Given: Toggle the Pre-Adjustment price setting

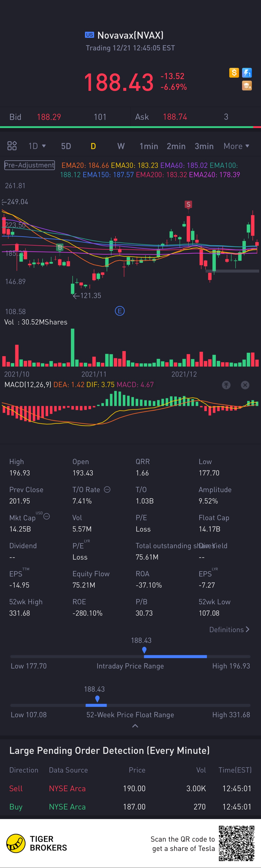Looking at the screenshot, I should (29, 165).
